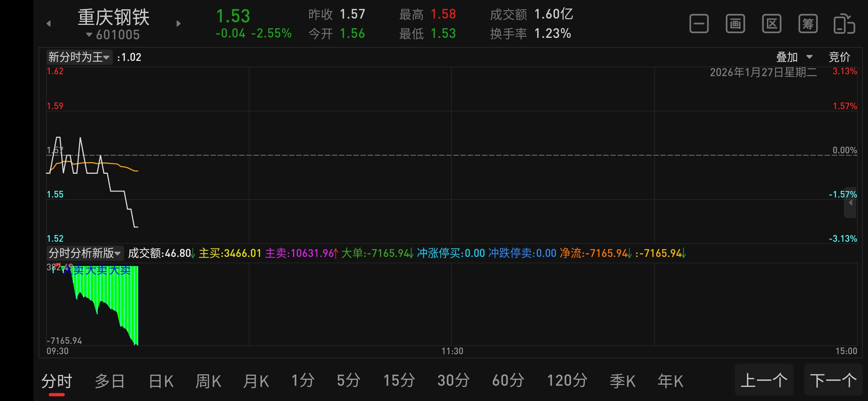The image size is (868, 401).
Task: Switch to the 日K tab
Action: (161, 381)
